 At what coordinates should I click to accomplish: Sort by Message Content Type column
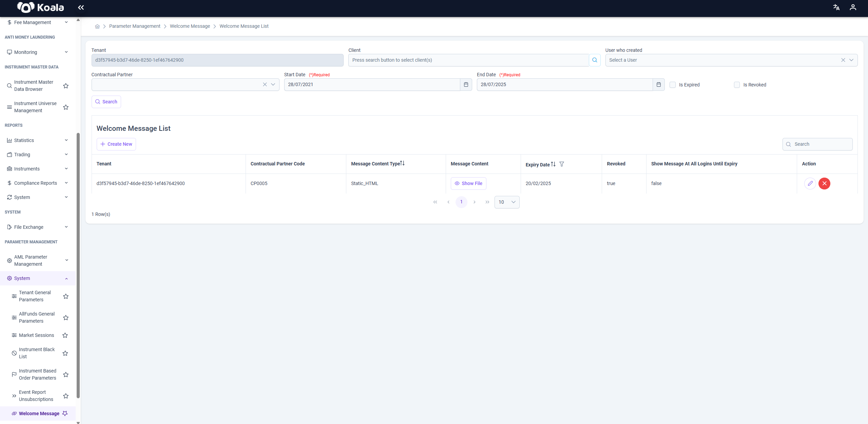(402, 163)
